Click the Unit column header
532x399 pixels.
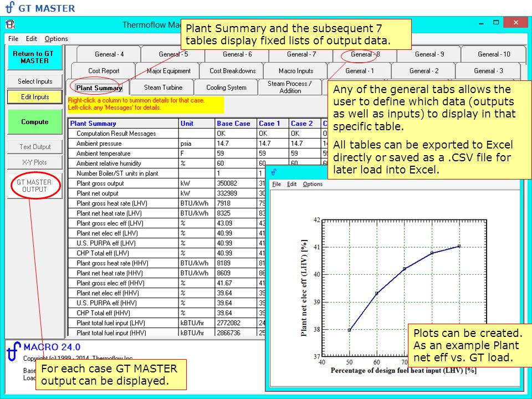click(196, 124)
